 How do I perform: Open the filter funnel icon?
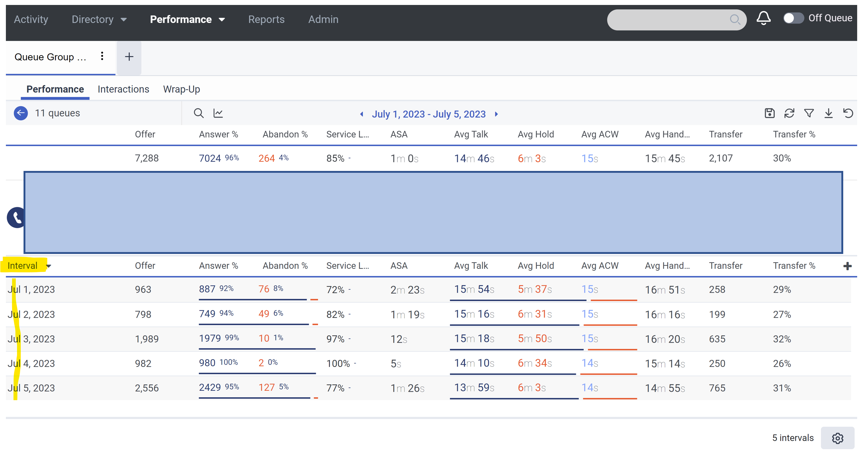click(809, 113)
